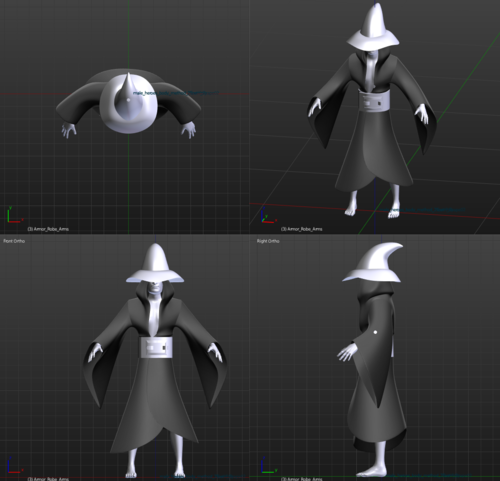Viewport: 500px width, 481px height.
Task: Click the 'Right Ortho' viewport label
Action: (x=268, y=241)
